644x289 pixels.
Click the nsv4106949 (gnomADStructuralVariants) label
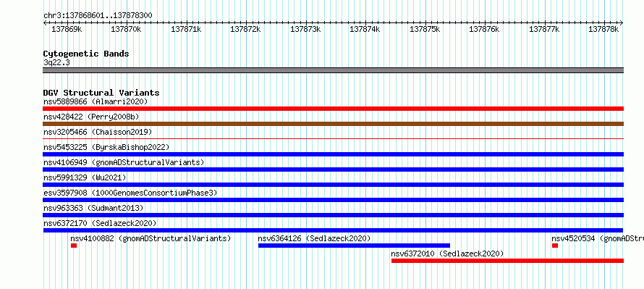pyautogui.click(x=124, y=162)
